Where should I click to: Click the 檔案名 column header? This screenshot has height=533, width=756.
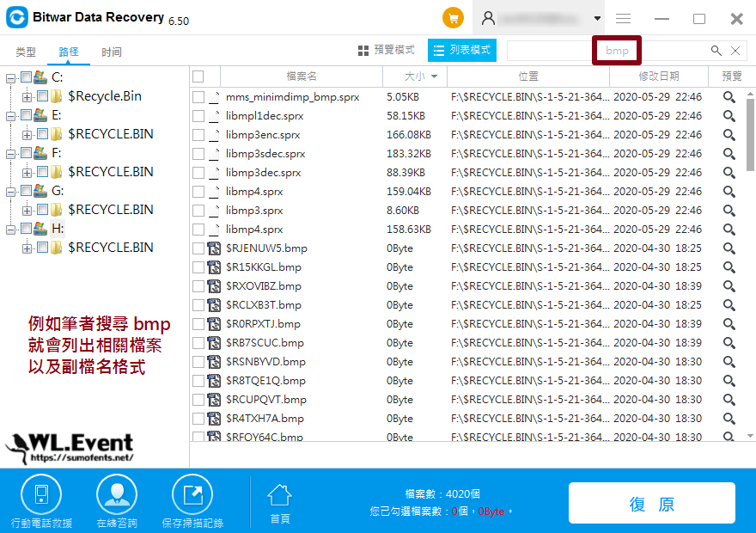click(x=302, y=77)
